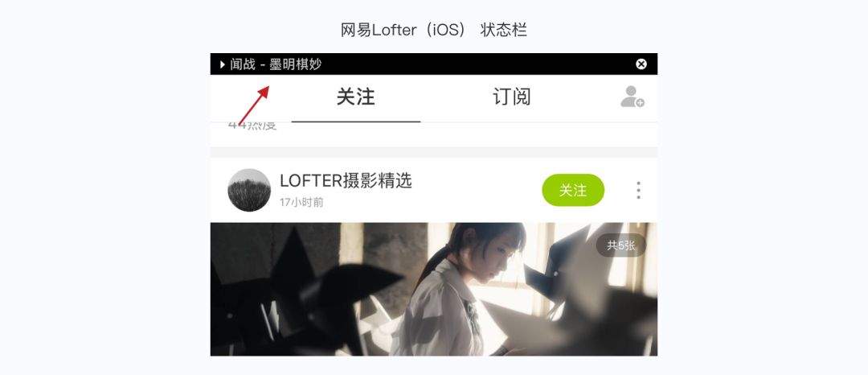The width and height of the screenshot is (868, 375).
Task: Open three-dot more options on post
Action: point(638,190)
